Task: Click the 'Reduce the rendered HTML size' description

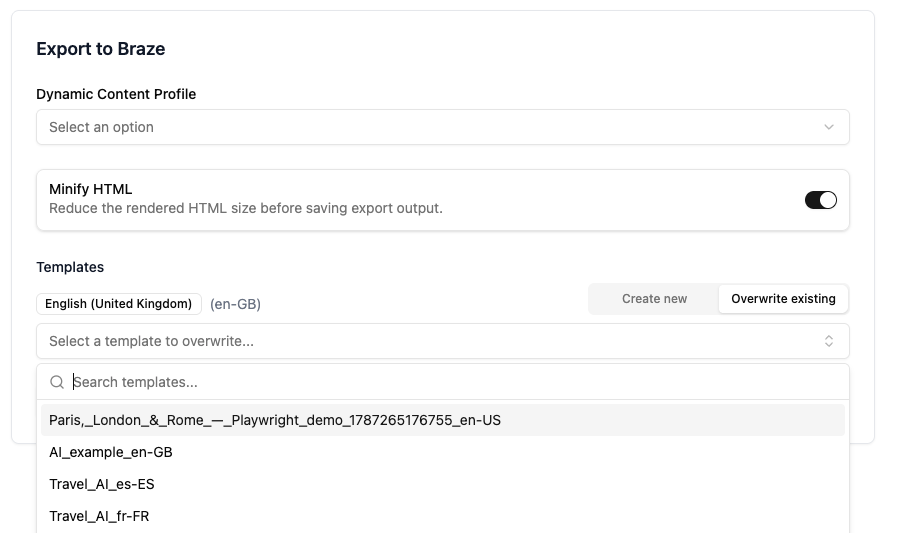Action: [x=246, y=208]
